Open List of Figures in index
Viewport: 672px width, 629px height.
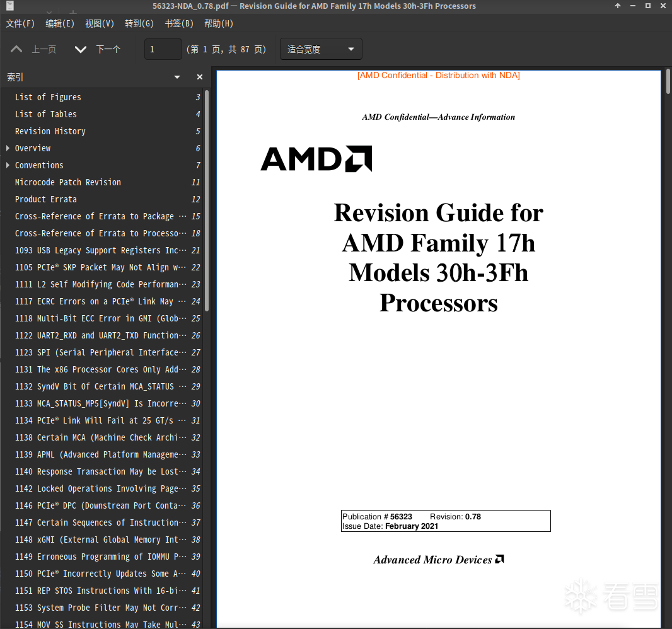(102, 97)
